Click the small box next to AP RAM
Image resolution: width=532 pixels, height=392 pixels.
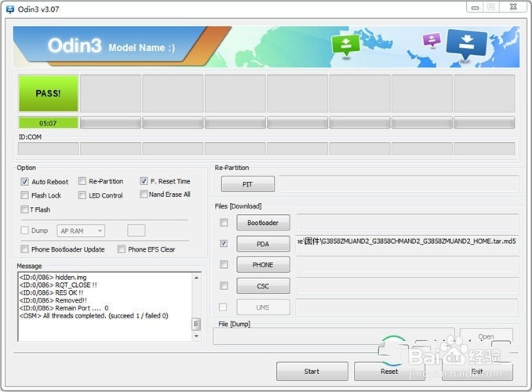pos(137,230)
